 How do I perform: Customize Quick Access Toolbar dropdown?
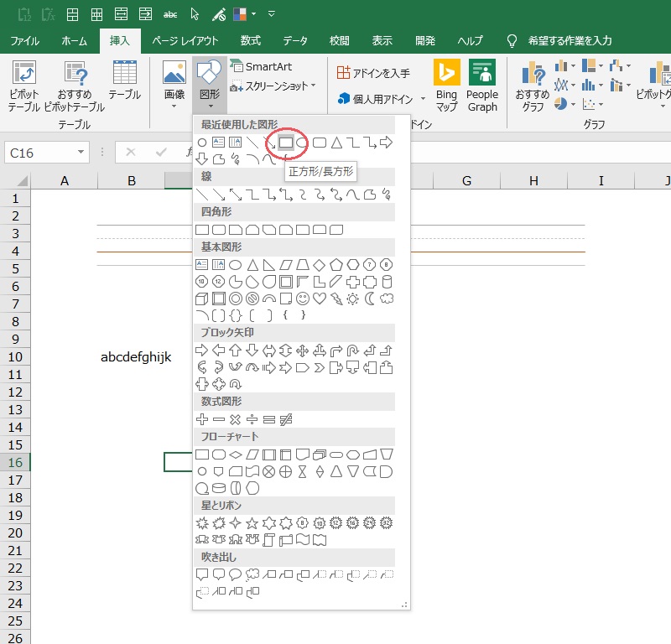point(271,13)
